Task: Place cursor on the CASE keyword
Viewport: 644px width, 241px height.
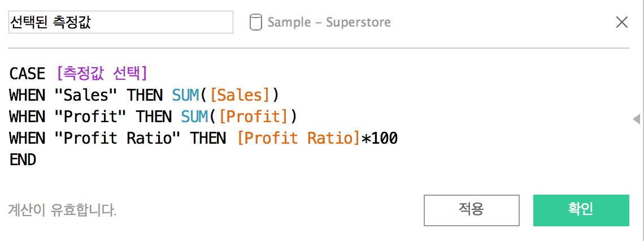Action: pyautogui.click(x=27, y=74)
